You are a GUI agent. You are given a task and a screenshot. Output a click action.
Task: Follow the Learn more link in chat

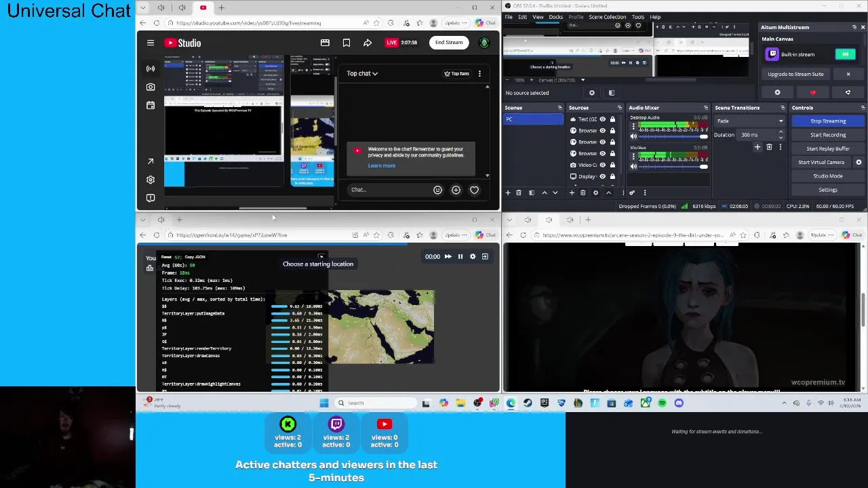[x=382, y=166]
